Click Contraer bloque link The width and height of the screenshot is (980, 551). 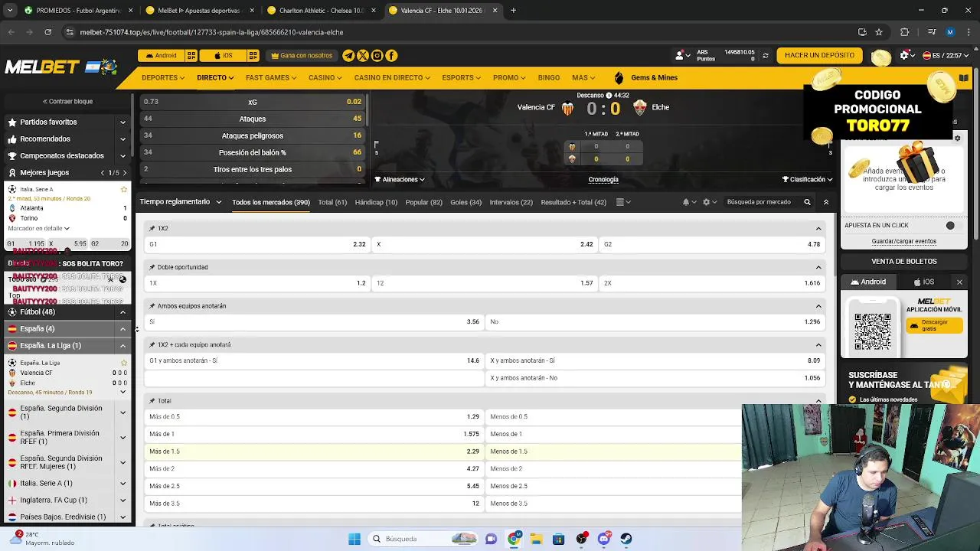point(67,101)
